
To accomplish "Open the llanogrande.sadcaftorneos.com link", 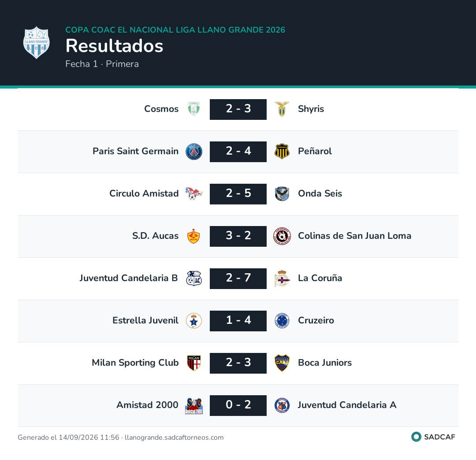I will coord(174,437).
